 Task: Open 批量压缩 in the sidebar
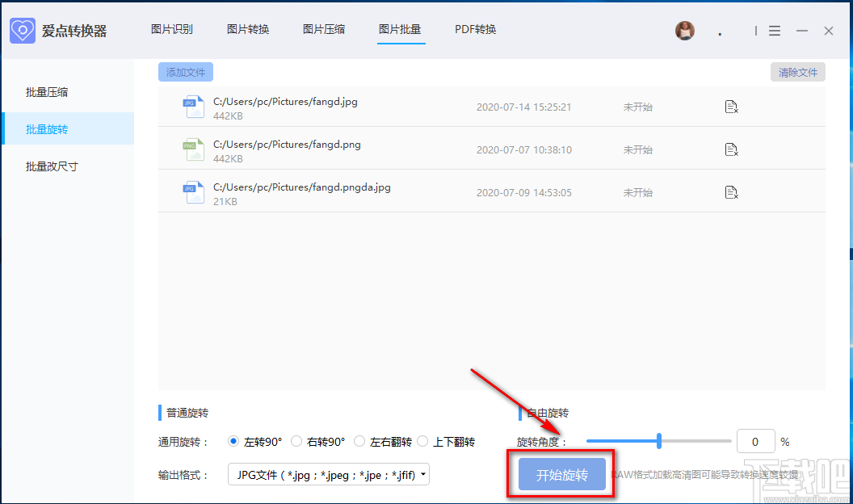[x=47, y=91]
